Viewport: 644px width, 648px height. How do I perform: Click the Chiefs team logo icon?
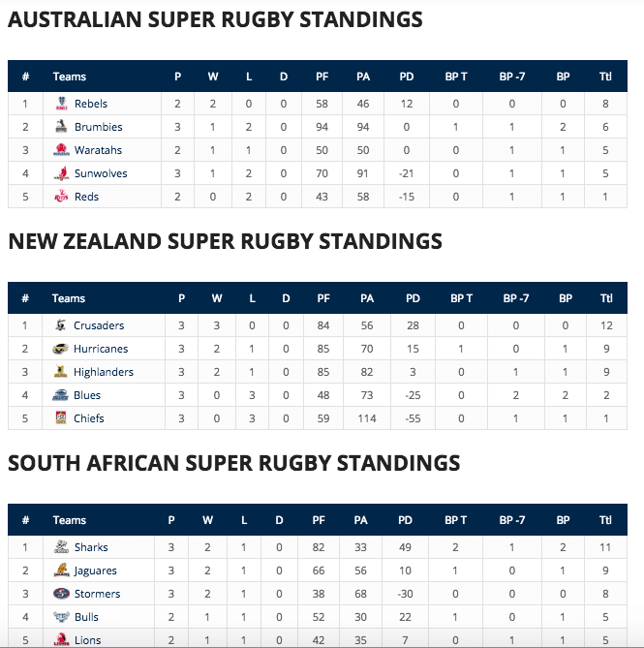click(x=61, y=418)
